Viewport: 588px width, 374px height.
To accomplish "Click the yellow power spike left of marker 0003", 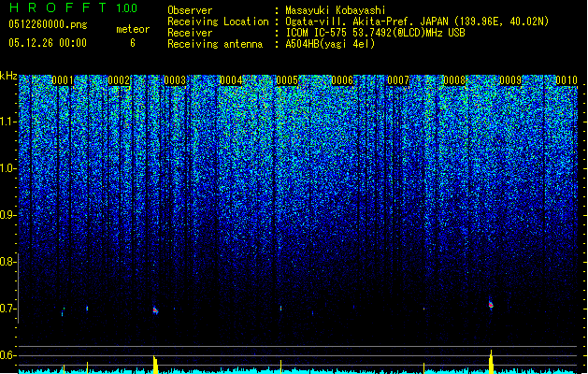I will coord(155,365).
